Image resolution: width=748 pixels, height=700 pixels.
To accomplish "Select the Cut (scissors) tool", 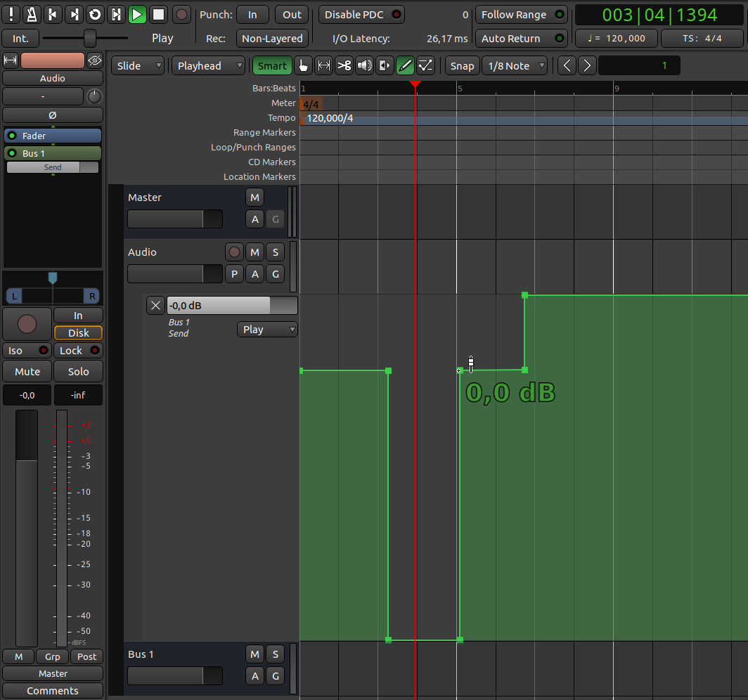I will [344, 65].
